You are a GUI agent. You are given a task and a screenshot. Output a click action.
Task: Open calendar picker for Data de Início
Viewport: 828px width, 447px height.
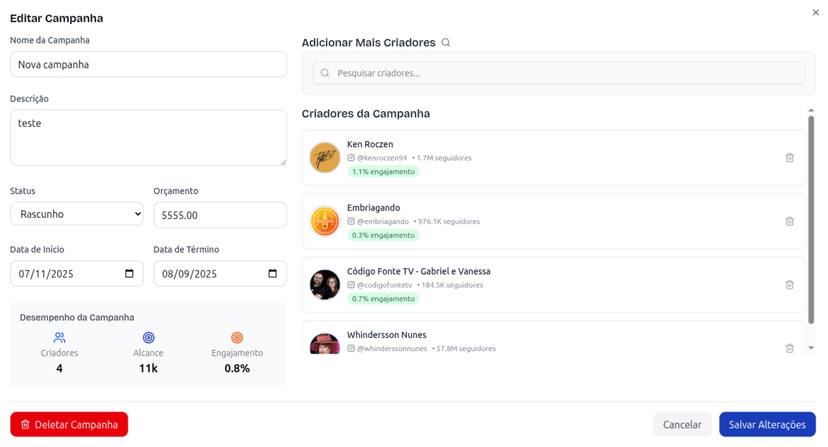[x=129, y=274]
